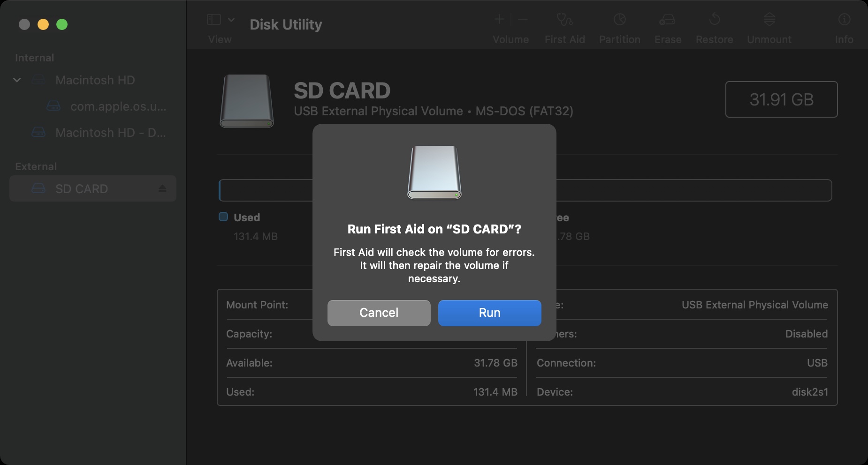
Task: Click the large SD CARD drive image
Action: tap(247, 101)
